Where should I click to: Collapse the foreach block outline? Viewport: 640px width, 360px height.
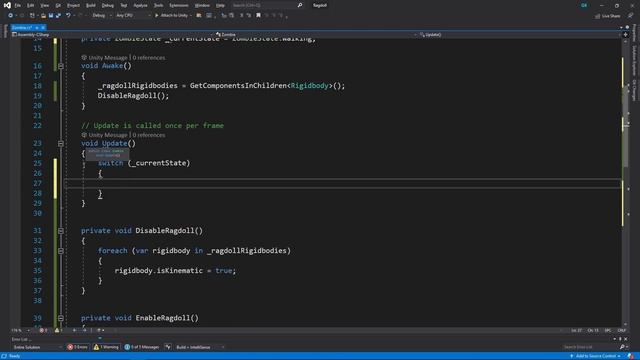pos(61,251)
